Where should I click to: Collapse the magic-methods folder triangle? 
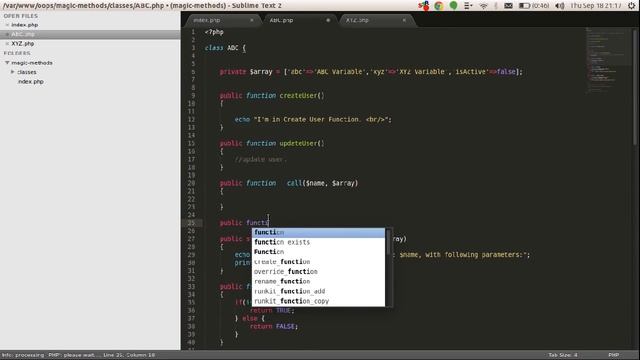[7, 63]
